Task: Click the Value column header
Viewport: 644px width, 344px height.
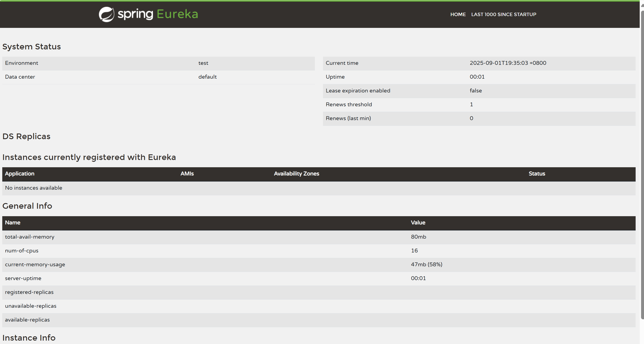Action: coord(418,223)
